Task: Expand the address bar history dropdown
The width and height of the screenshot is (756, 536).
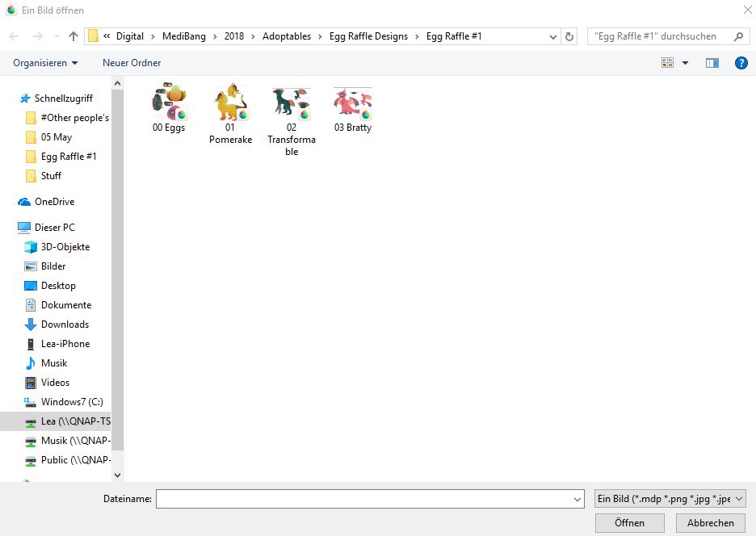Action: point(552,36)
